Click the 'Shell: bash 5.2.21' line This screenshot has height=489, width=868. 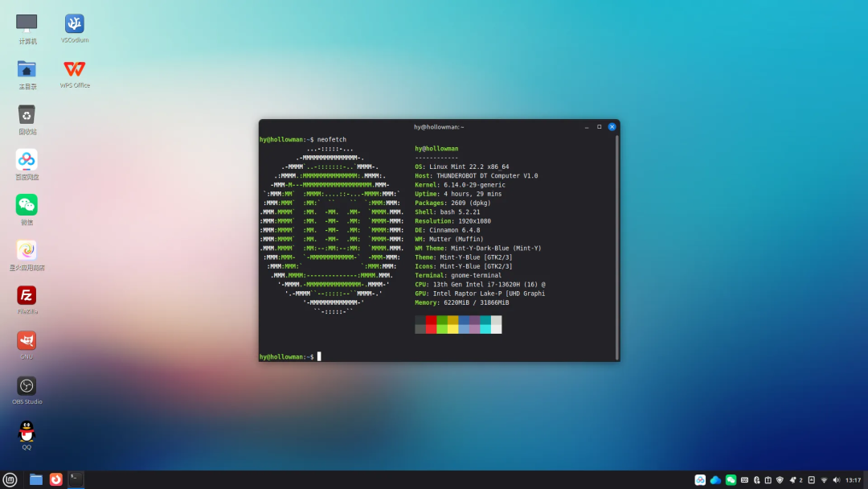click(448, 212)
